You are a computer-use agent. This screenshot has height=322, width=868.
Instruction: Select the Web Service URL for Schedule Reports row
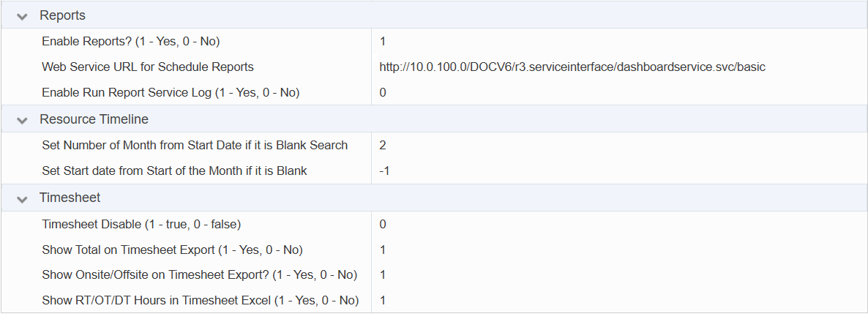tap(148, 67)
